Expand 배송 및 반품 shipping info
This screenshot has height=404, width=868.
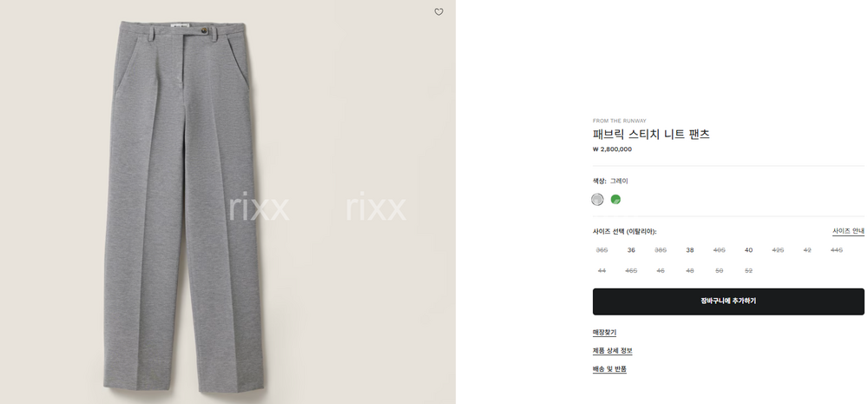pyautogui.click(x=609, y=369)
